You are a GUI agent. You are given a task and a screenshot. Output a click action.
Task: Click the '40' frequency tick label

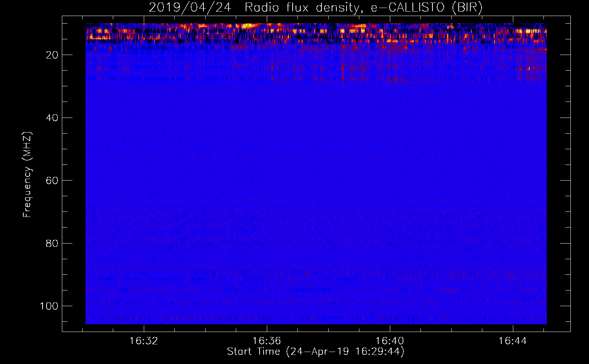pyautogui.click(x=52, y=118)
